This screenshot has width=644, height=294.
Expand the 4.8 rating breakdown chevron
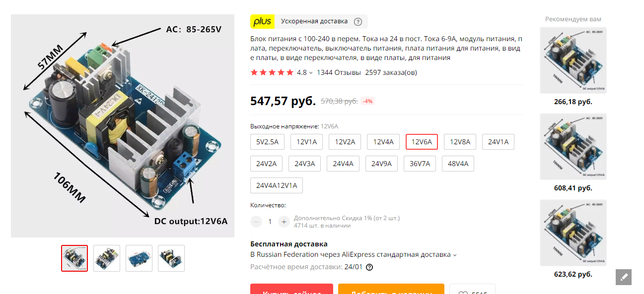[311, 73]
